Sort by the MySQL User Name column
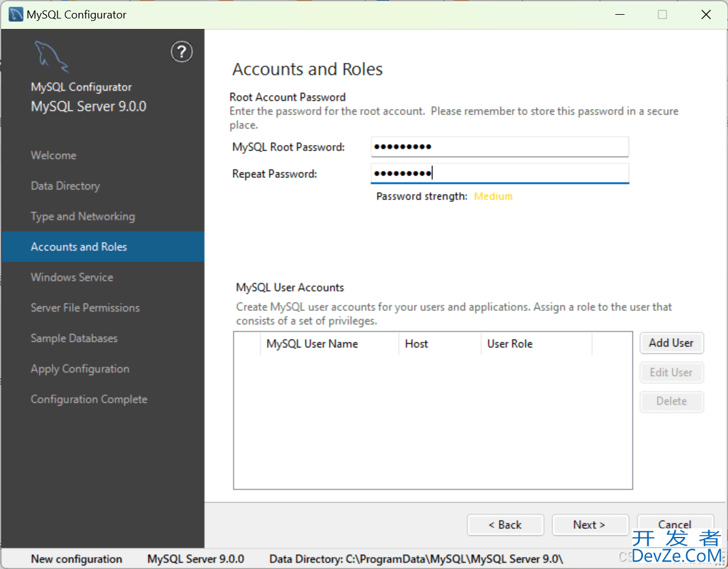The image size is (728, 569). tap(329, 344)
